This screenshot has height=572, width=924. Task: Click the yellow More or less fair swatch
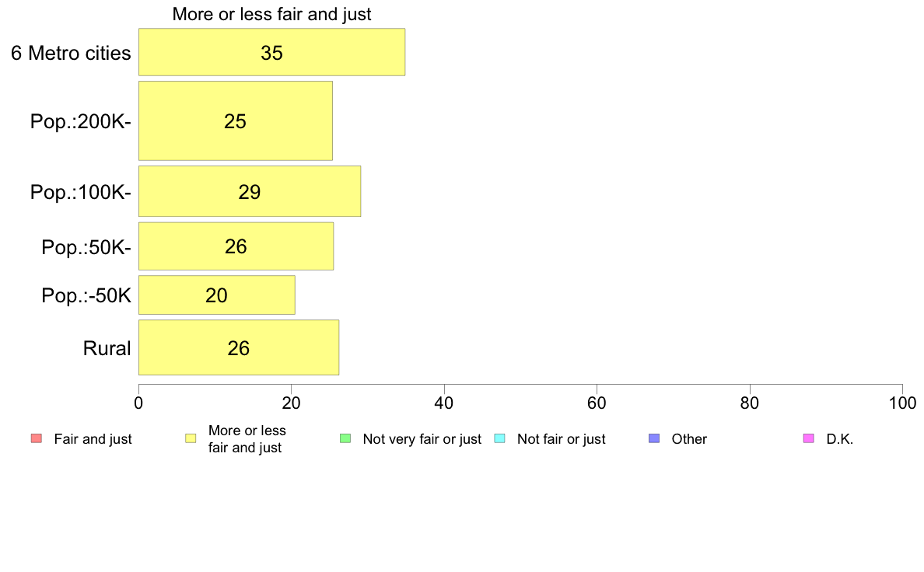[x=191, y=438]
